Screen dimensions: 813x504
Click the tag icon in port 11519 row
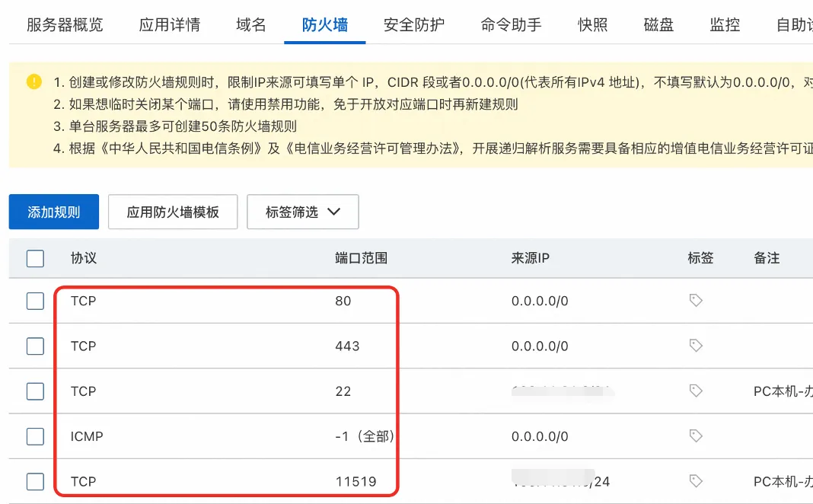[695, 481]
